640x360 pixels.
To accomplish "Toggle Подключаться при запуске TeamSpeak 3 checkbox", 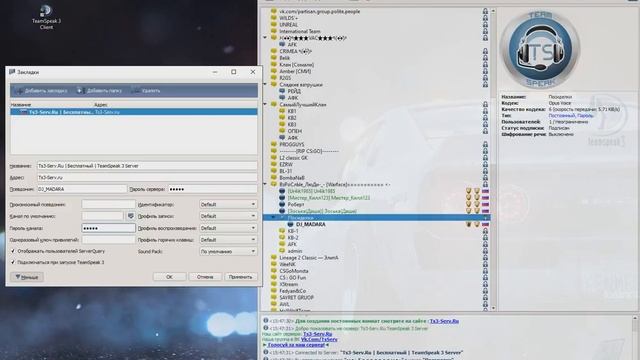I will [13, 262].
